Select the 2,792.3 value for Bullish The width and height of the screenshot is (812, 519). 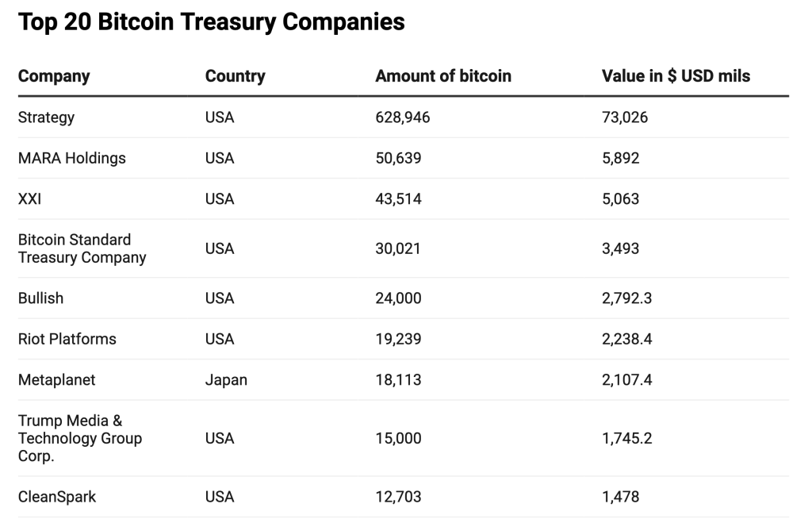point(627,298)
